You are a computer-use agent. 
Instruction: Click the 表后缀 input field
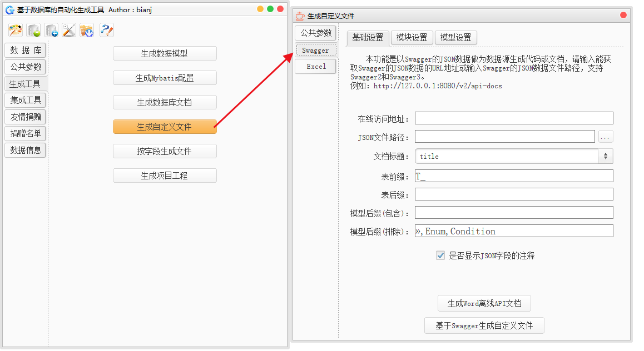[514, 194]
